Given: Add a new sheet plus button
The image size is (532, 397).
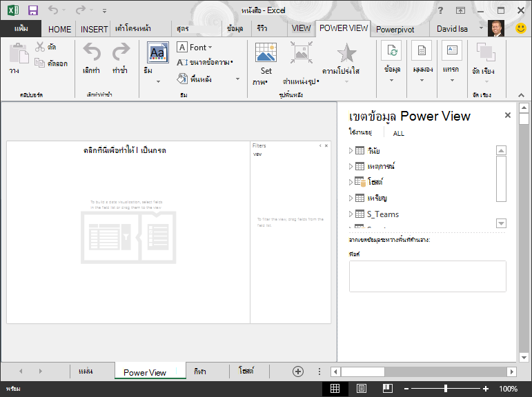Looking at the screenshot, I should [x=298, y=371].
